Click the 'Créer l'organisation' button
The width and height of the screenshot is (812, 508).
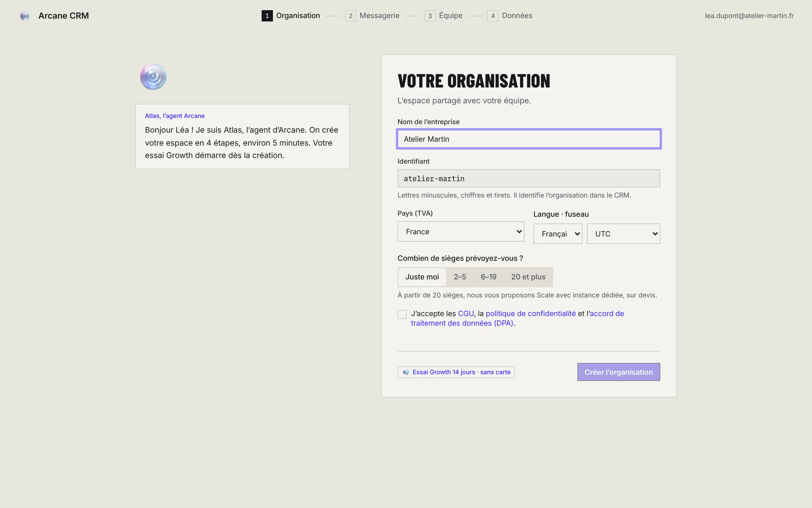pos(619,372)
